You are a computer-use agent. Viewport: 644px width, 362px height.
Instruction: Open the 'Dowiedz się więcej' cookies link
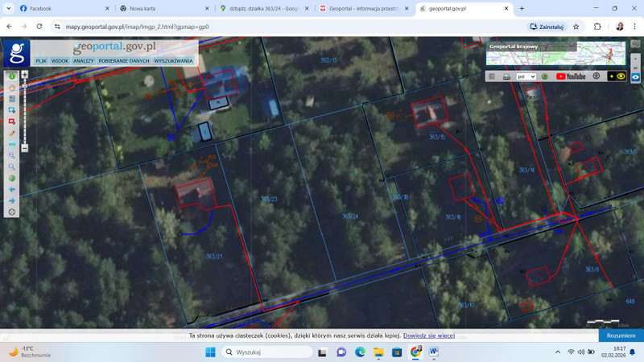click(x=428, y=335)
